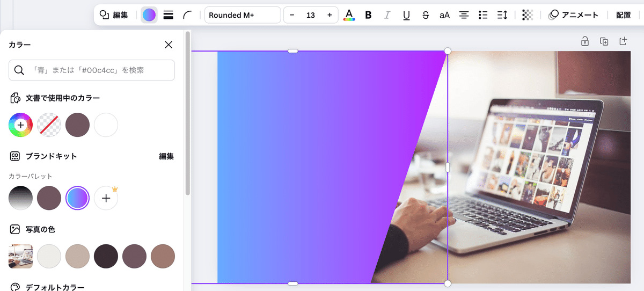Viewport: 644px width, 291px height.
Task: Open the gradient fill color button
Action: tap(149, 15)
